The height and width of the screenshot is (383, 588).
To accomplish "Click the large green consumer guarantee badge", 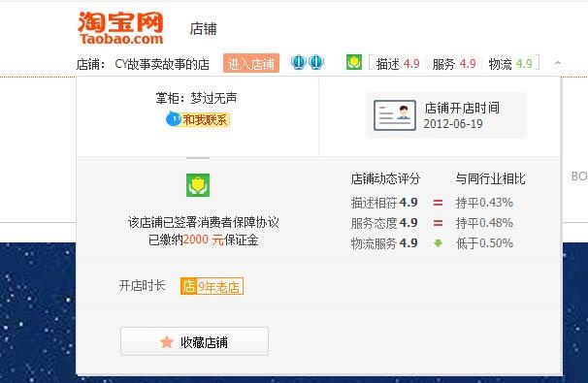I will (198, 185).
